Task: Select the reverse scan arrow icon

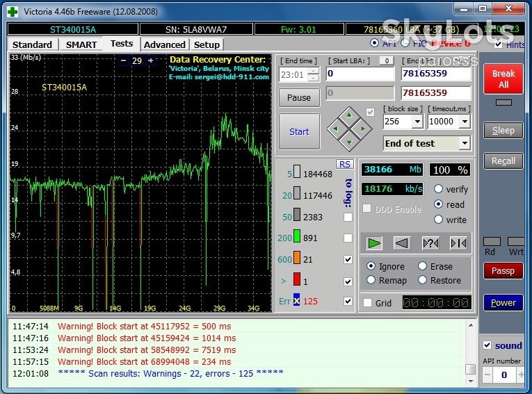Action: tap(402, 243)
